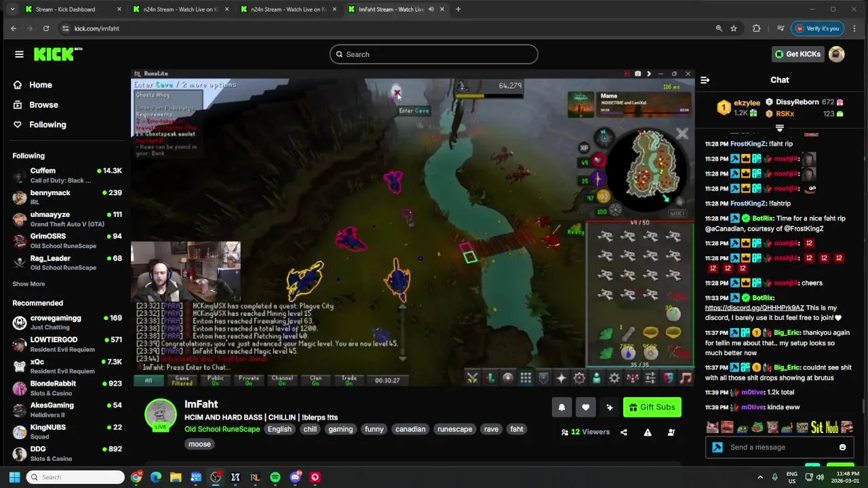Click the chat identity badge in the message box

point(717,447)
